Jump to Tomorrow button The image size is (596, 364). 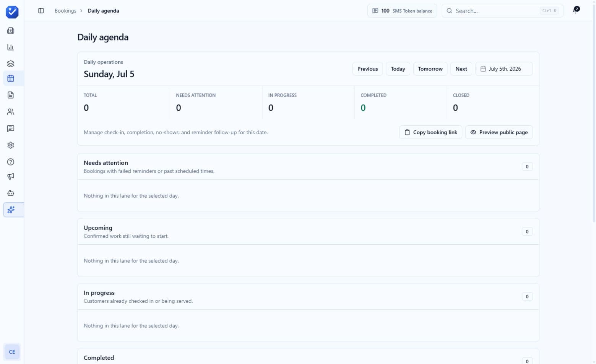pos(430,69)
